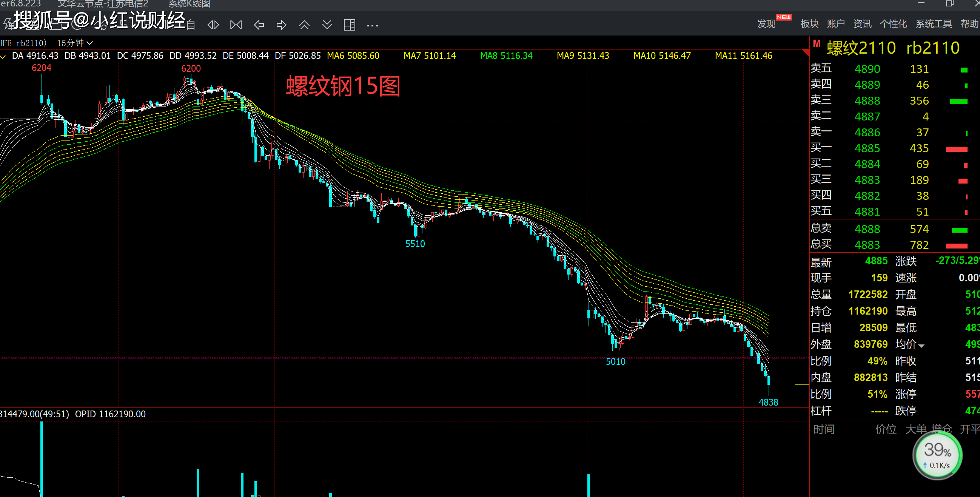Select the red 螺纹钢15图 chart annotation
The width and height of the screenshot is (980, 497).
[x=343, y=86]
